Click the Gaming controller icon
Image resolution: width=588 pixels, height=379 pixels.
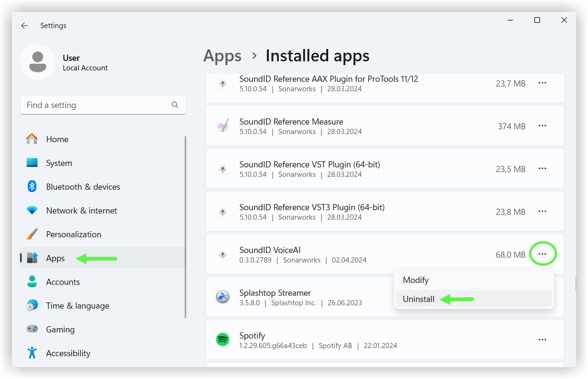tap(32, 329)
